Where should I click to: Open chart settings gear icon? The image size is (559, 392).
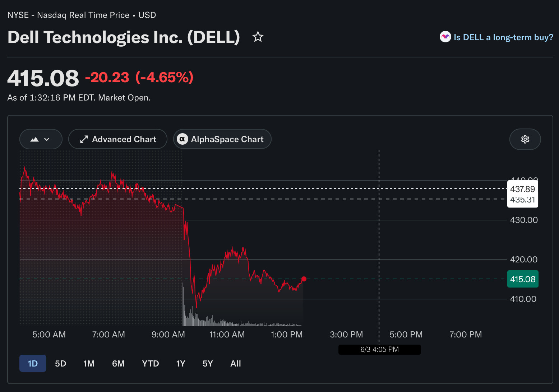click(525, 139)
